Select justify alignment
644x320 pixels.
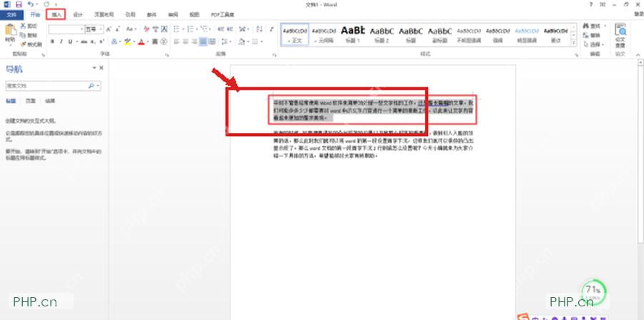coord(203,42)
